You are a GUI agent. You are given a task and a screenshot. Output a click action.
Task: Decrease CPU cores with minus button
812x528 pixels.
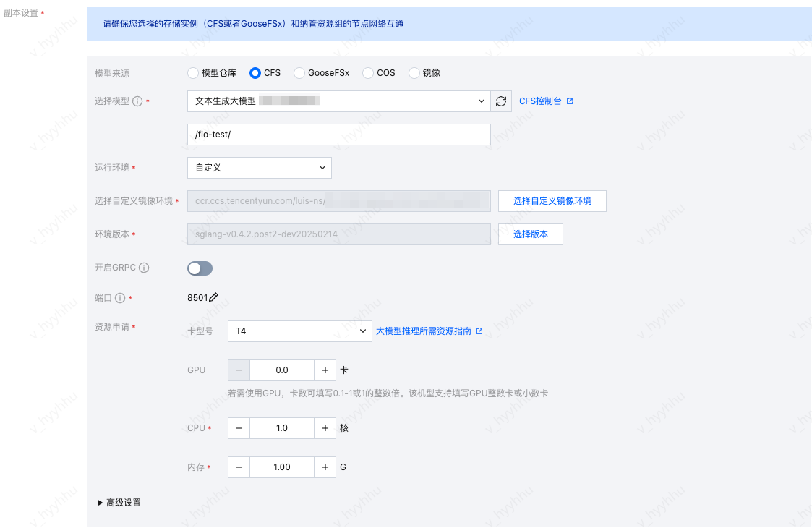239,428
